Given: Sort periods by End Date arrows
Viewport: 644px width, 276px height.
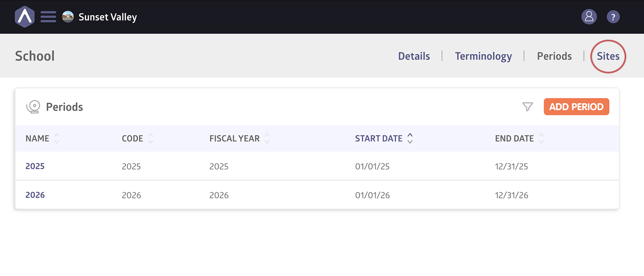Looking at the screenshot, I should [x=541, y=139].
